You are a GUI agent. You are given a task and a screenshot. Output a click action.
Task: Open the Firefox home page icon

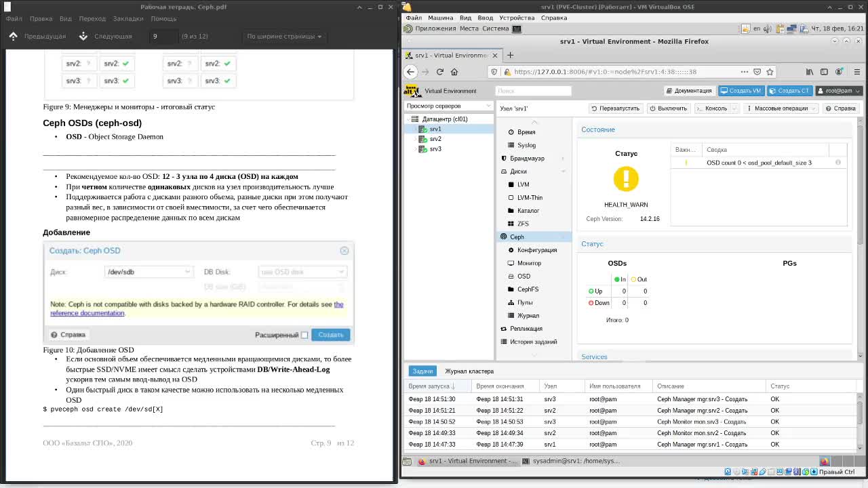454,72
